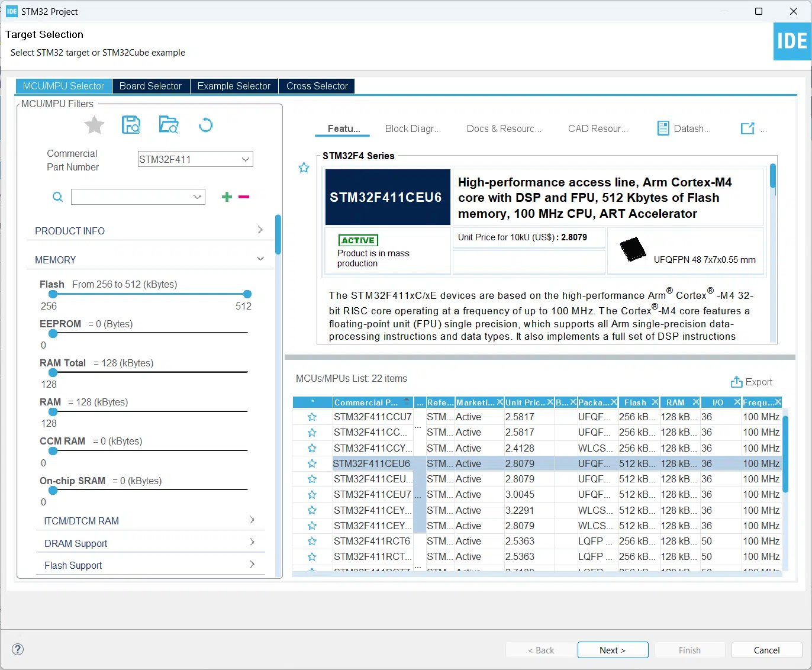Click the external link icon beside Datasheet
The image size is (812, 670).
click(x=747, y=128)
